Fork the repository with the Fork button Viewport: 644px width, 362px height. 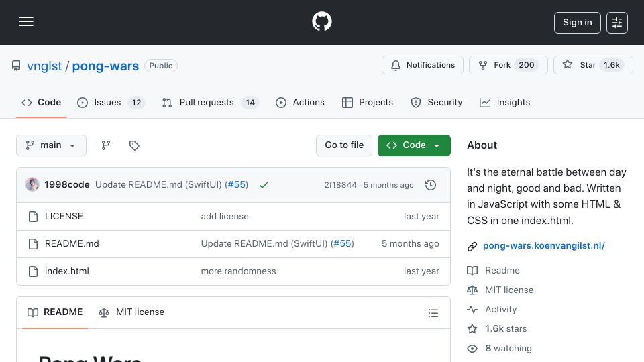(x=508, y=65)
